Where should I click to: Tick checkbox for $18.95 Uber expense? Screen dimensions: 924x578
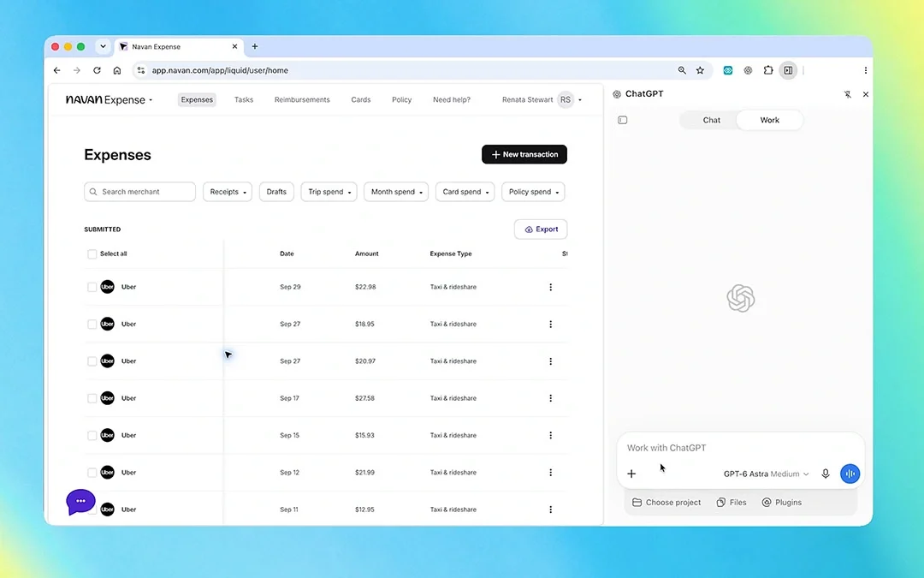(x=92, y=325)
